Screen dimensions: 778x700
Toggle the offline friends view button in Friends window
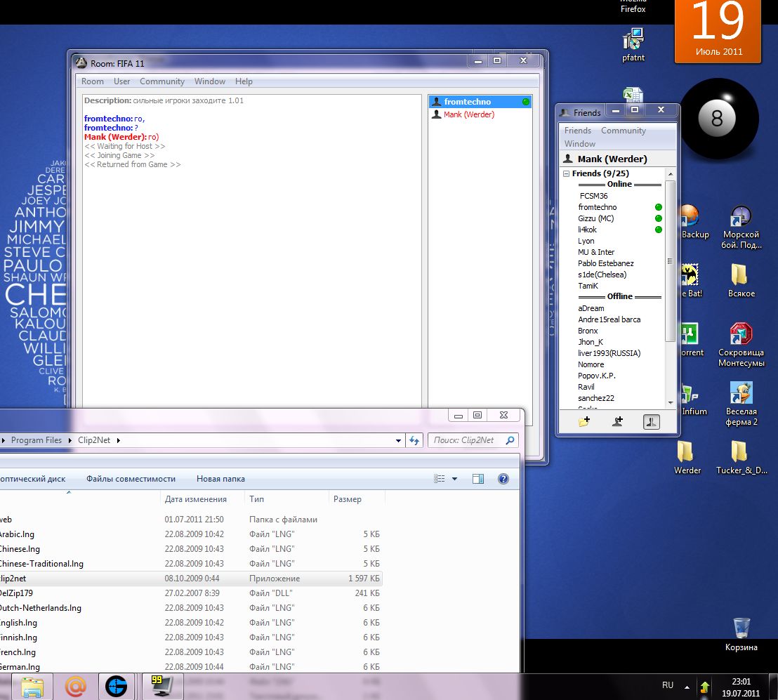tap(651, 422)
